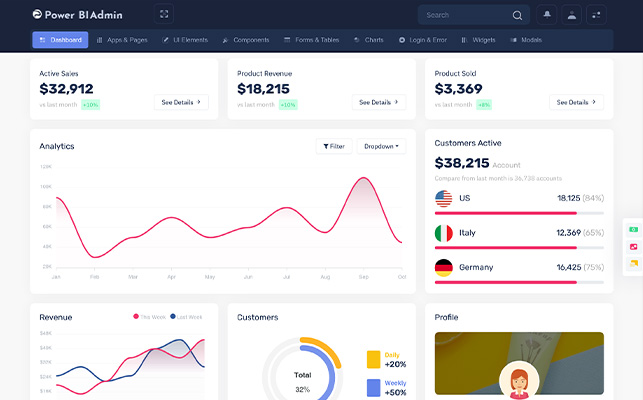The height and width of the screenshot is (400, 643).
Task: Click the Power BI Admin logo
Action: coord(78,15)
